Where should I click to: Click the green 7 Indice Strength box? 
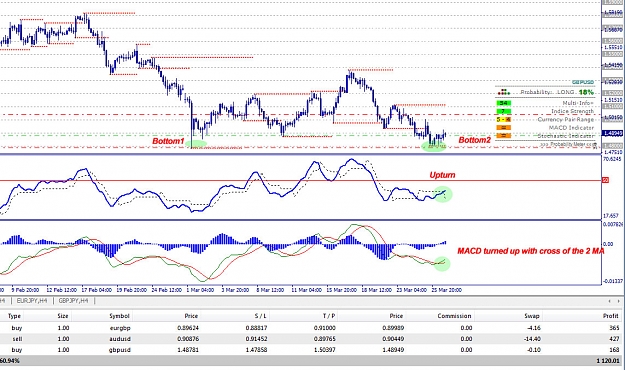(x=503, y=111)
